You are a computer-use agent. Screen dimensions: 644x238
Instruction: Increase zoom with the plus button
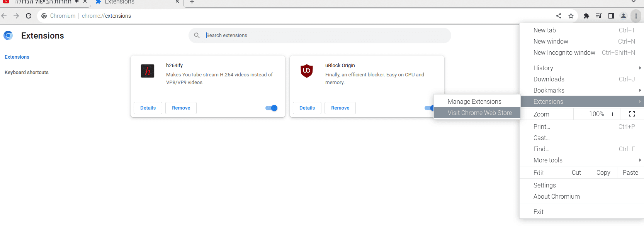point(612,114)
